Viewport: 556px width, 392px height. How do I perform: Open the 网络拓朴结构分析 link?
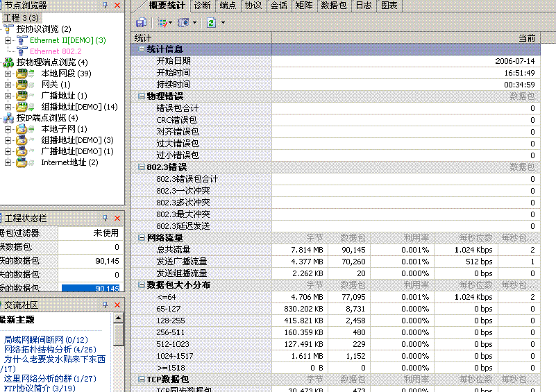(x=37, y=349)
